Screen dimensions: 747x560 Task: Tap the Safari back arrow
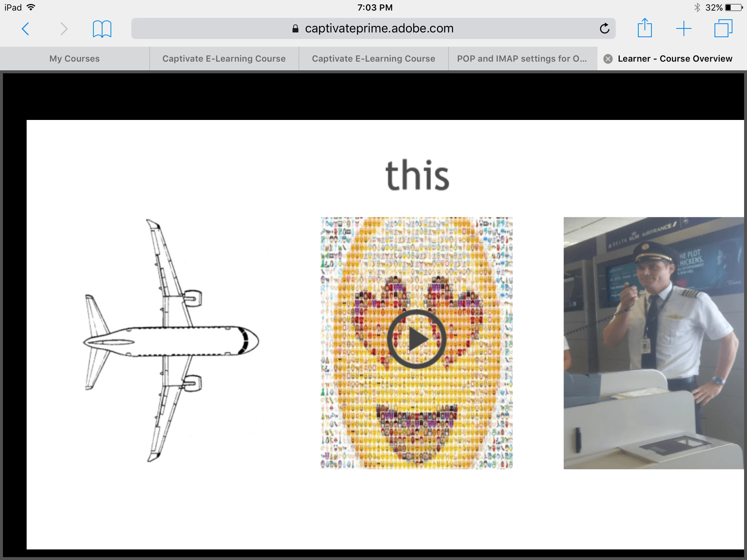click(x=25, y=29)
